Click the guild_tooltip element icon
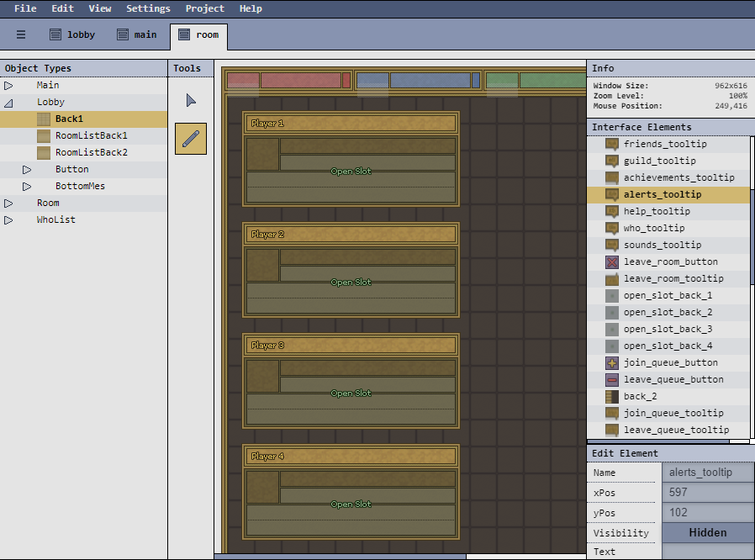 point(612,161)
